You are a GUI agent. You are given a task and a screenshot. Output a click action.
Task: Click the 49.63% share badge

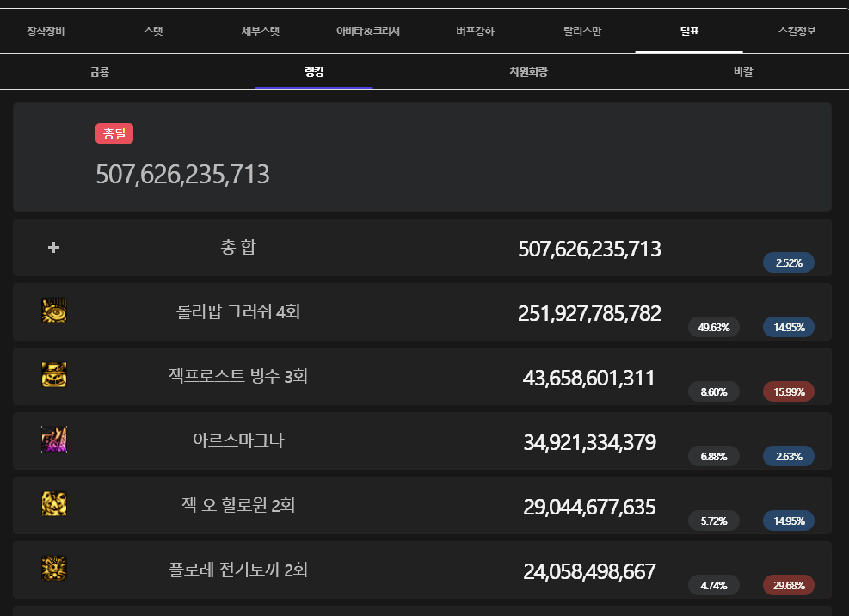714,328
